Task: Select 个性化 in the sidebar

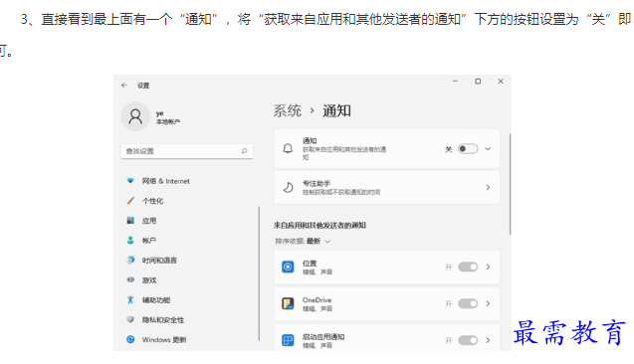Action: 152,201
